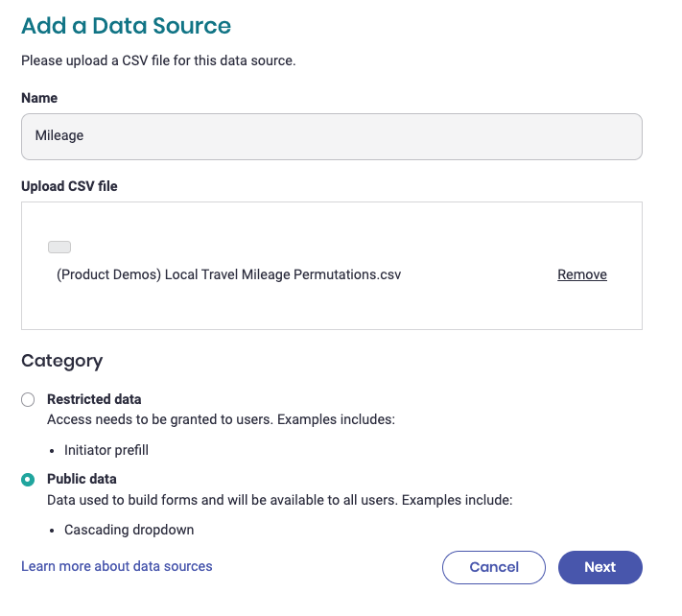The width and height of the screenshot is (682, 616).
Task: Click the Category section heading
Action: click(x=61, y=361)
